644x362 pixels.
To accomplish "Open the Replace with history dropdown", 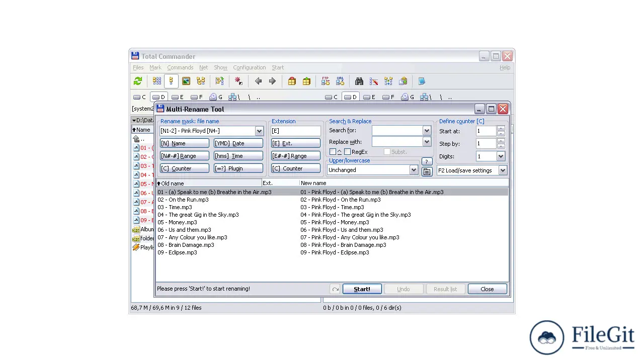I will [427, 142].
